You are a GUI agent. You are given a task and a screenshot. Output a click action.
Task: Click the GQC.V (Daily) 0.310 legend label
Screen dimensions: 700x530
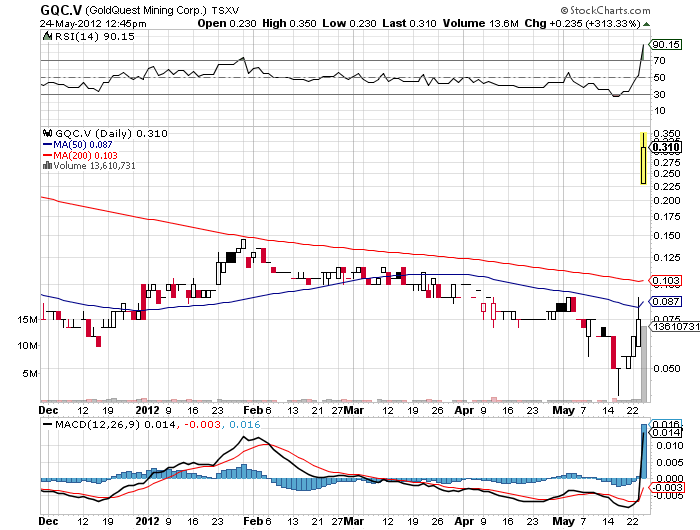(x=111, y=134)
